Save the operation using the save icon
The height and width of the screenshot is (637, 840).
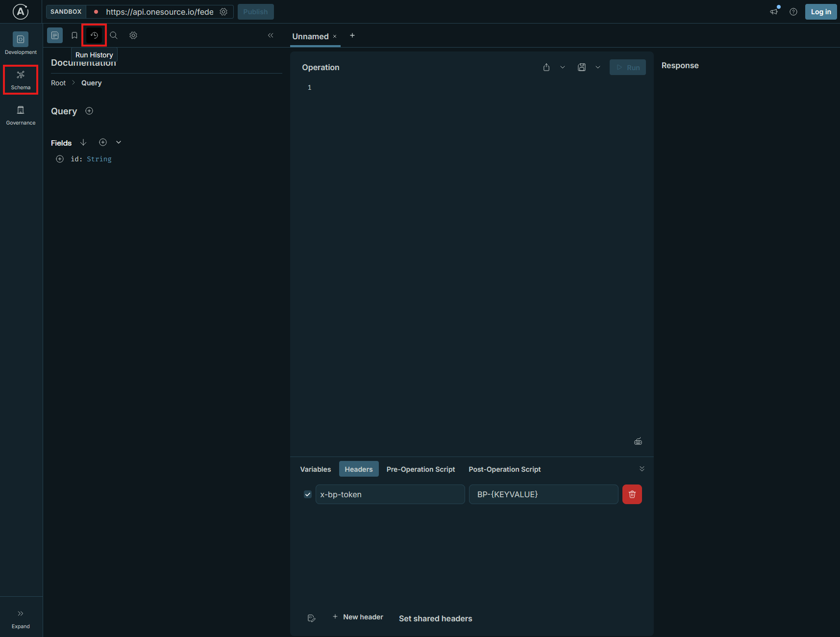click(582, 67)
